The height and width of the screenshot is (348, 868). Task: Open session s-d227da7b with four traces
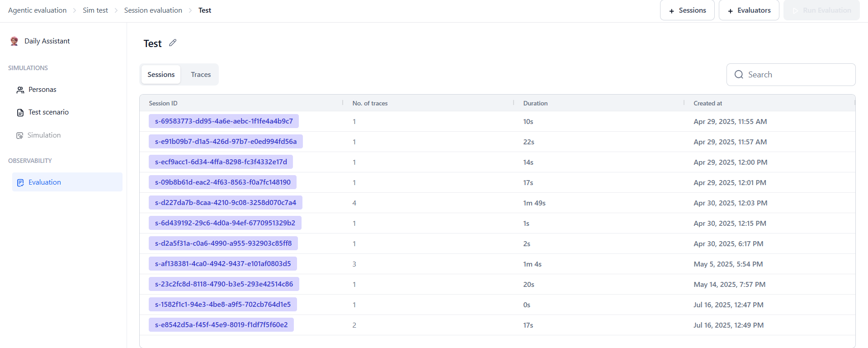tap(225, 203)
